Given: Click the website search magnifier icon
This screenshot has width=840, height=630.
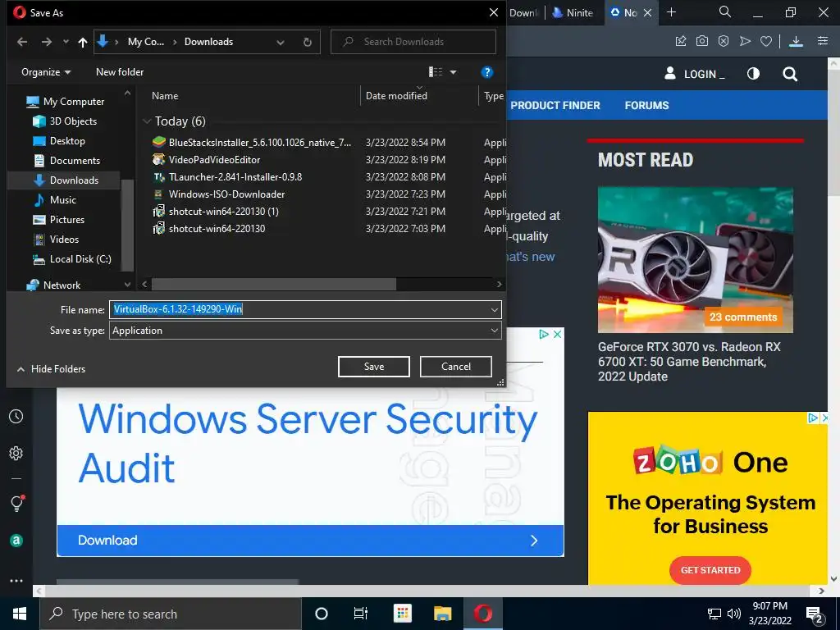Looking at the screenshot, I should (790, 74).
